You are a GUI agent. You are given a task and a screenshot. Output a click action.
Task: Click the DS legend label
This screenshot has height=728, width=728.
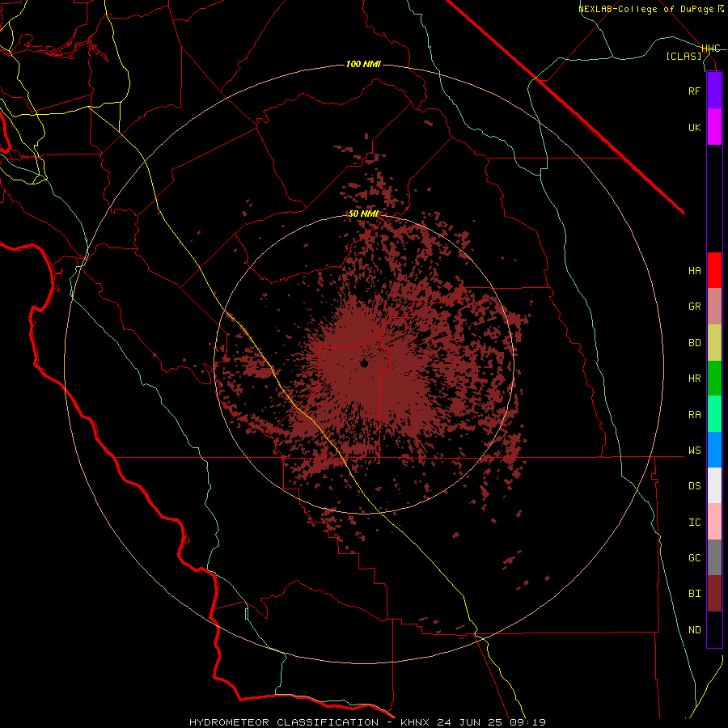point(694,486)
